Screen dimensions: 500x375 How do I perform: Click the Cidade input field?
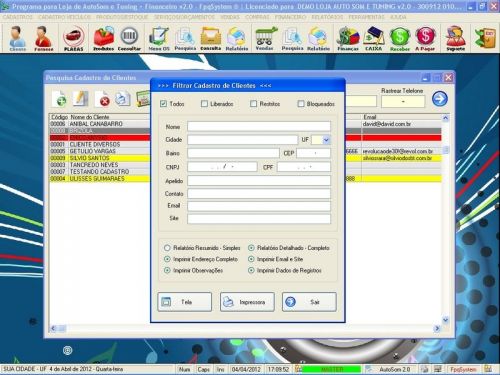pos(242,140)
